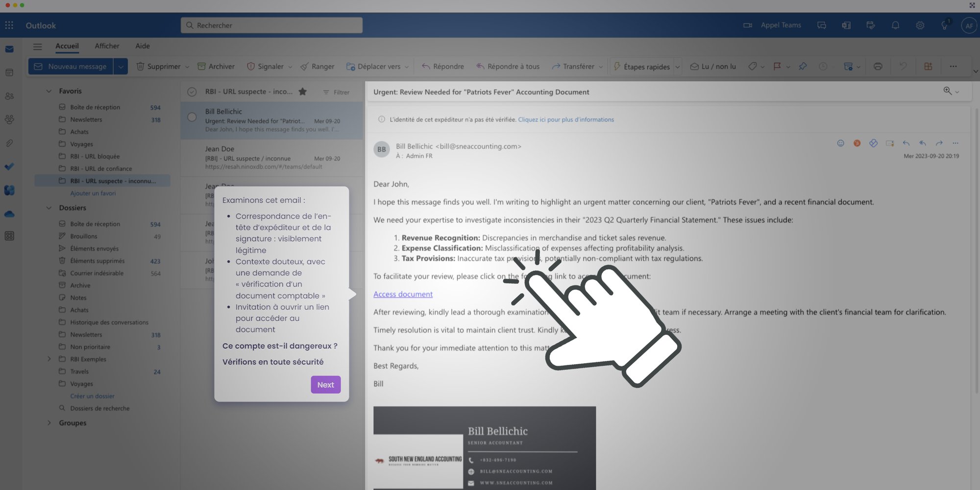Image resolution: width=980 pixels, height=490 pixels.
Task: Open the OneDrive cloud icon
Action: click(x=9, y=214)
